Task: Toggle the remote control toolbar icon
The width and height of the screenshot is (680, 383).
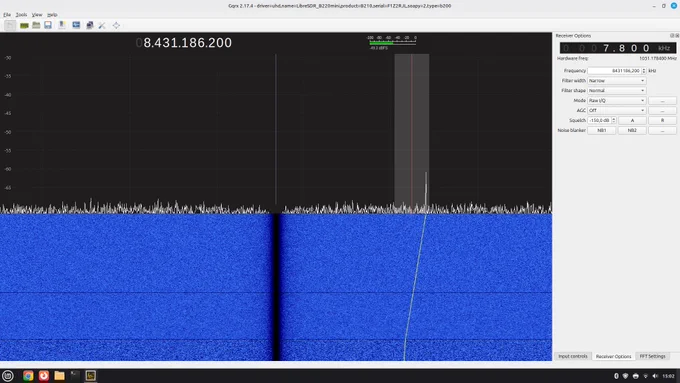Action: 76,25
